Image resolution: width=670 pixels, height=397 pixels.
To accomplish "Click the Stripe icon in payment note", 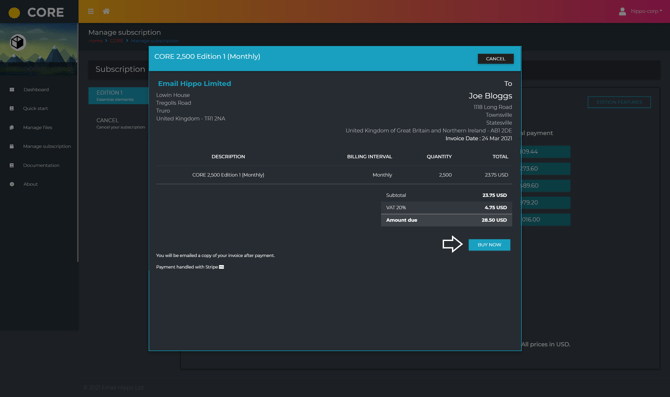I will tap(221, 267).
